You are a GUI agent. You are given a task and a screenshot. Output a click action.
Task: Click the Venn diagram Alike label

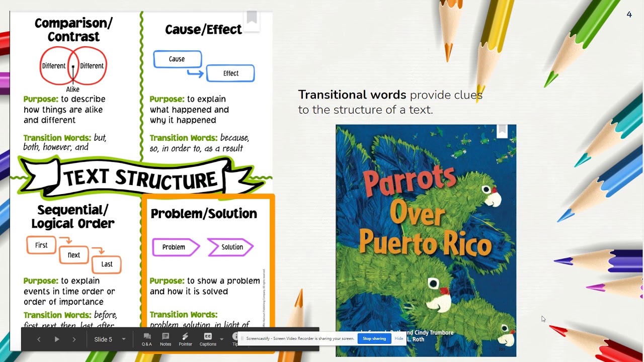point(73,89)
